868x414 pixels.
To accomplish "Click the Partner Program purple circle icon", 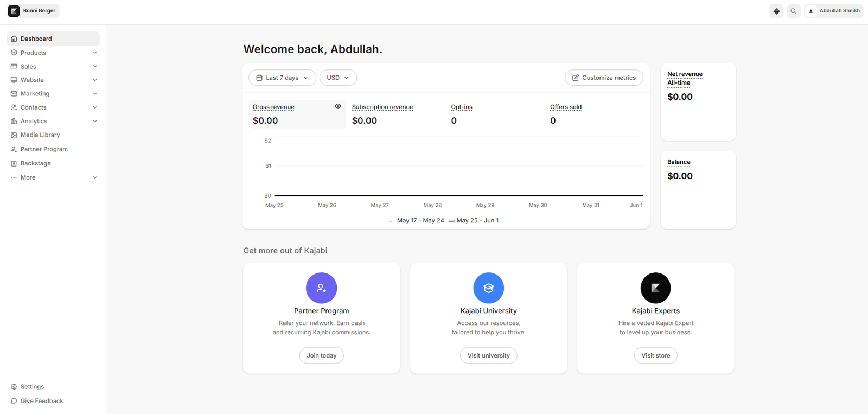I will 322,288.
